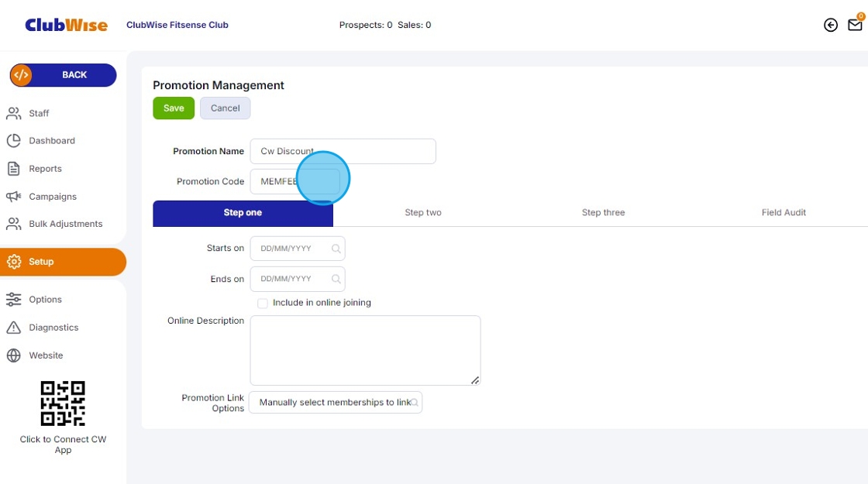The height and width of the screenshot is (484, 868).
Task: Click the Promotion Name input field
Action: click(343, 151)
